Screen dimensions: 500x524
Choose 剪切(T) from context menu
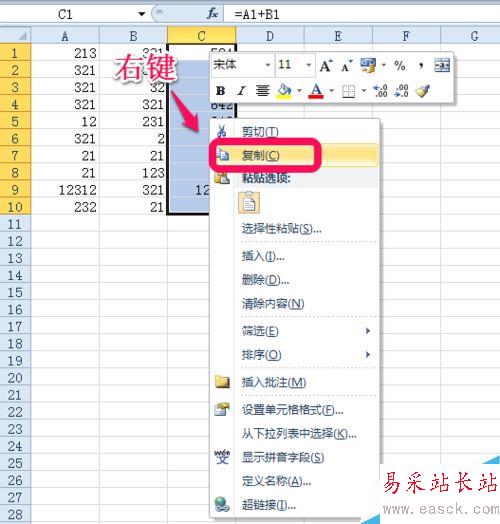tap(295, 132)
